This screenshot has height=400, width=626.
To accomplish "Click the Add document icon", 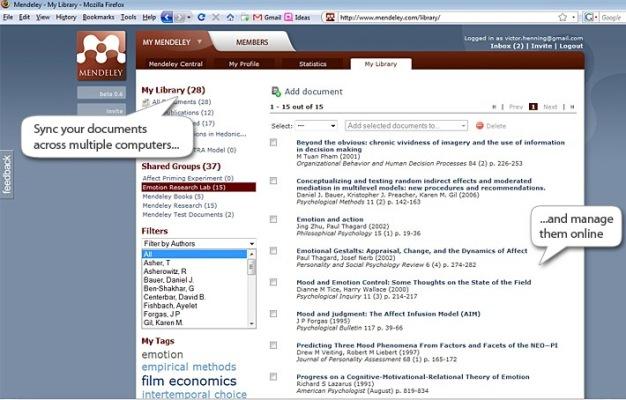I will coord(276,92).
